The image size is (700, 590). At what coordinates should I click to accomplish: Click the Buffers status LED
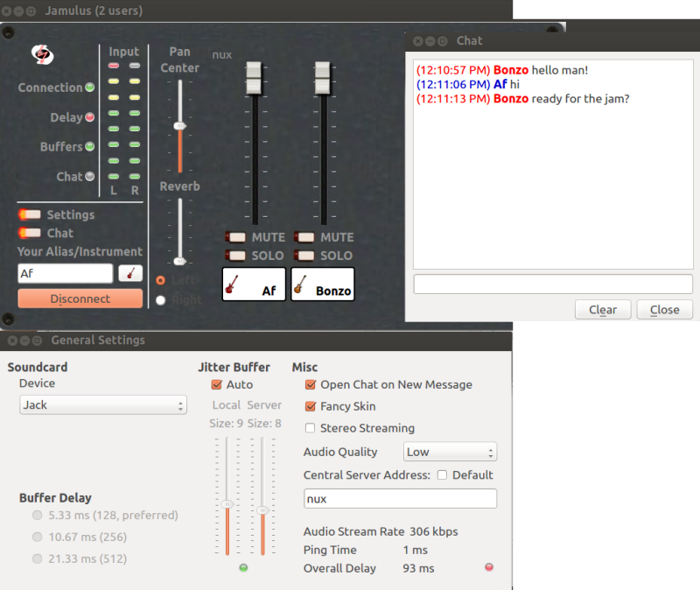pyautogui.click(x=90, y=146)
